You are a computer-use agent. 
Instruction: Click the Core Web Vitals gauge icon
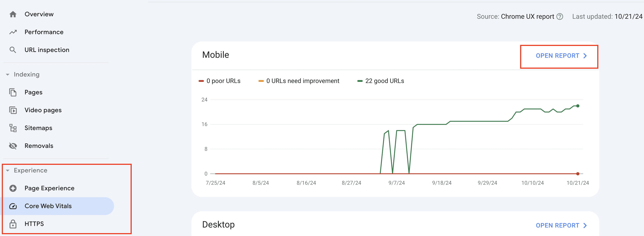point(13,206)
